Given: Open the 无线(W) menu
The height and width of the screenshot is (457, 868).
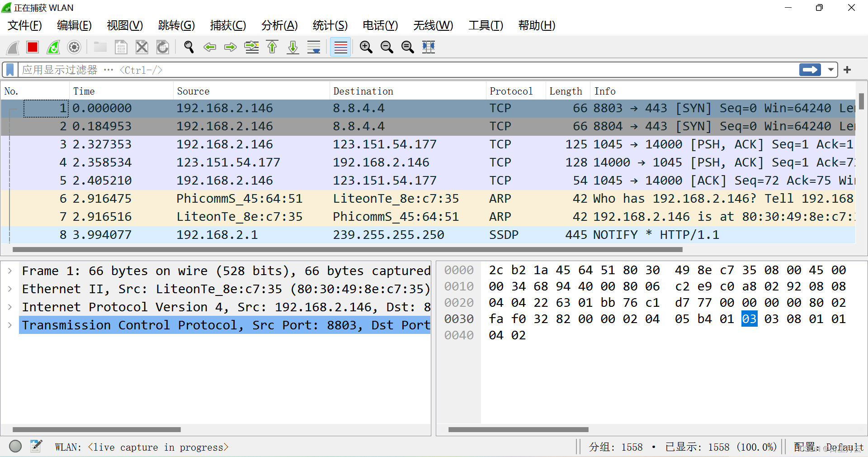Looking at the screenshot, I should [x=433, y=25].
